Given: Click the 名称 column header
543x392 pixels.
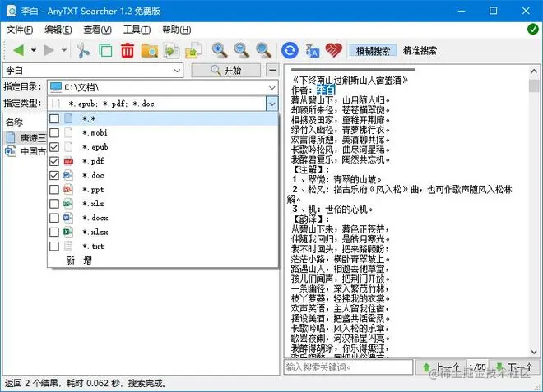Looking at the screenshot, I should click(14, 122).
